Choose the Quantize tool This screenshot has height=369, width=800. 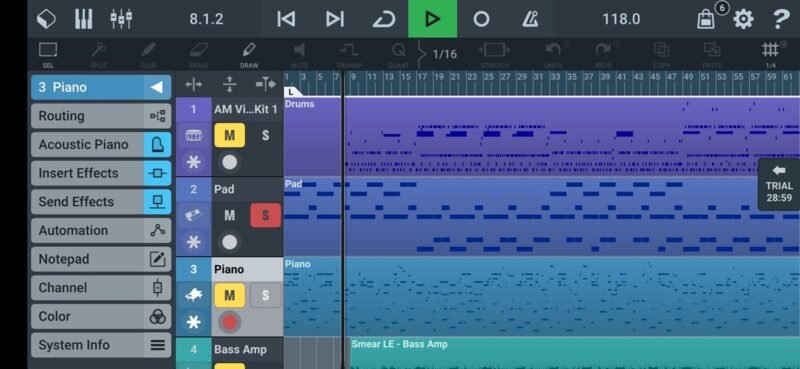coord(398,55)
